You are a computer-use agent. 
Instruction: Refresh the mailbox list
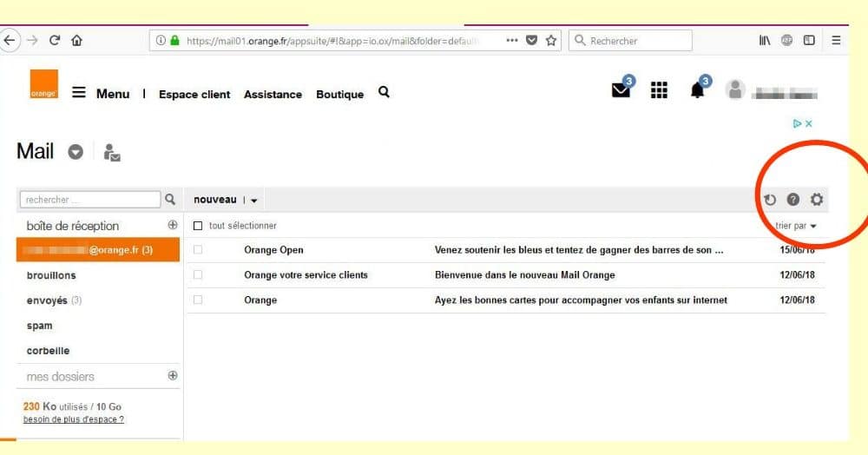770,200
